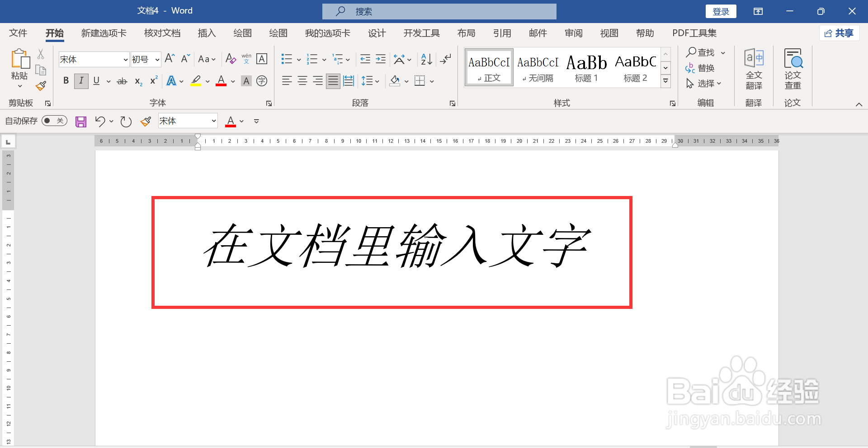
Task: Apply strikethrough formatting
Action: pyautogui.click(x=121, y=81)
